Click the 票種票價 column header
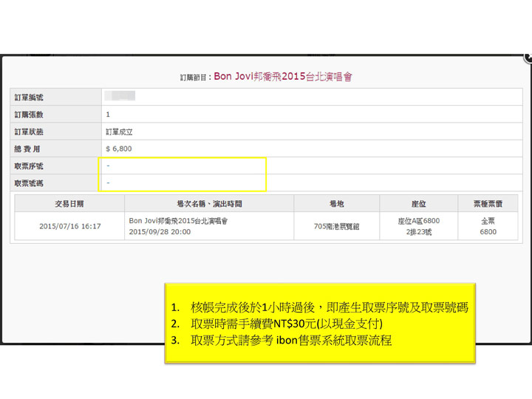 pyautogui.click(x=488, y=203)
